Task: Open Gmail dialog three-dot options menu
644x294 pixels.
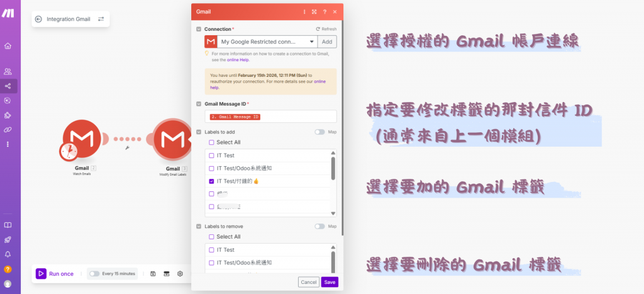Action: pyautogui.click(x=304, y=12)
